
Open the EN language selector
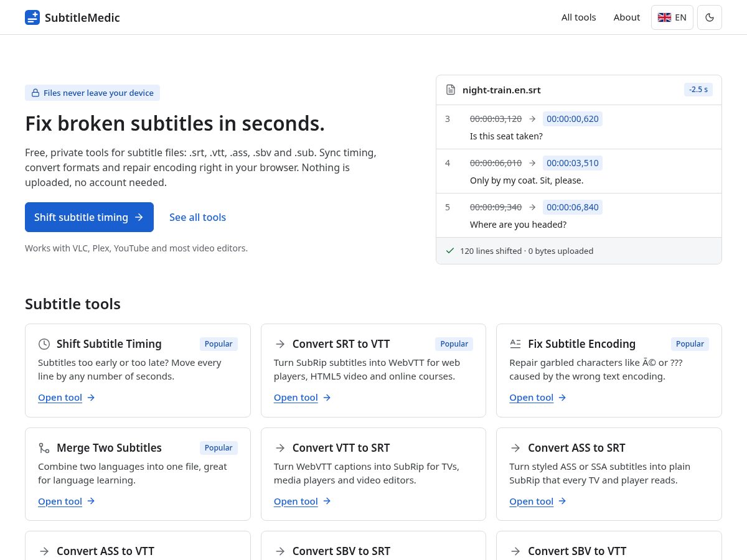pos(672,17)
